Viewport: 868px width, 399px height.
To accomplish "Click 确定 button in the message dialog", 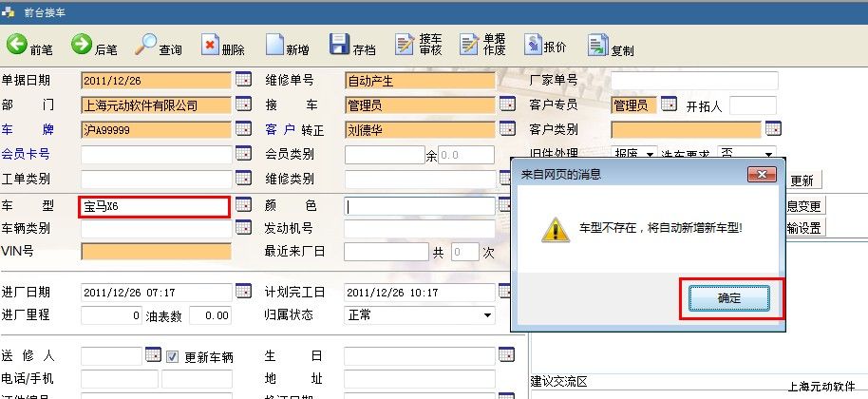I will pos(729,298).
